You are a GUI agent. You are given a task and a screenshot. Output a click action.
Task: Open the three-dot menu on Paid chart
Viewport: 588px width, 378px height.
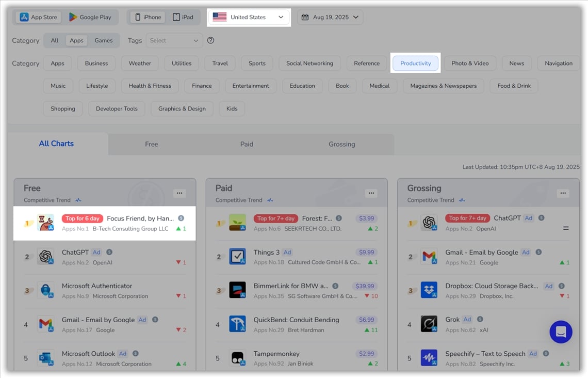(371, 193)
